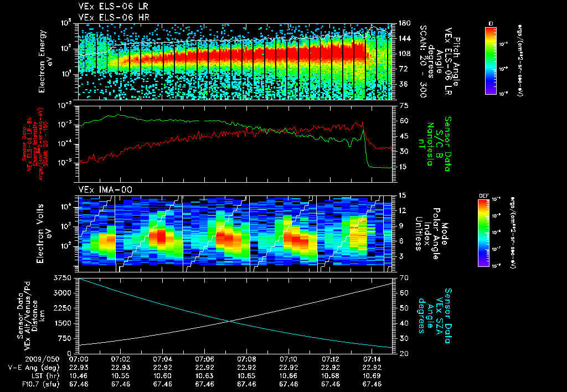Click the 20 degree SZA tick
567x392 pixels.
(404, 354)
